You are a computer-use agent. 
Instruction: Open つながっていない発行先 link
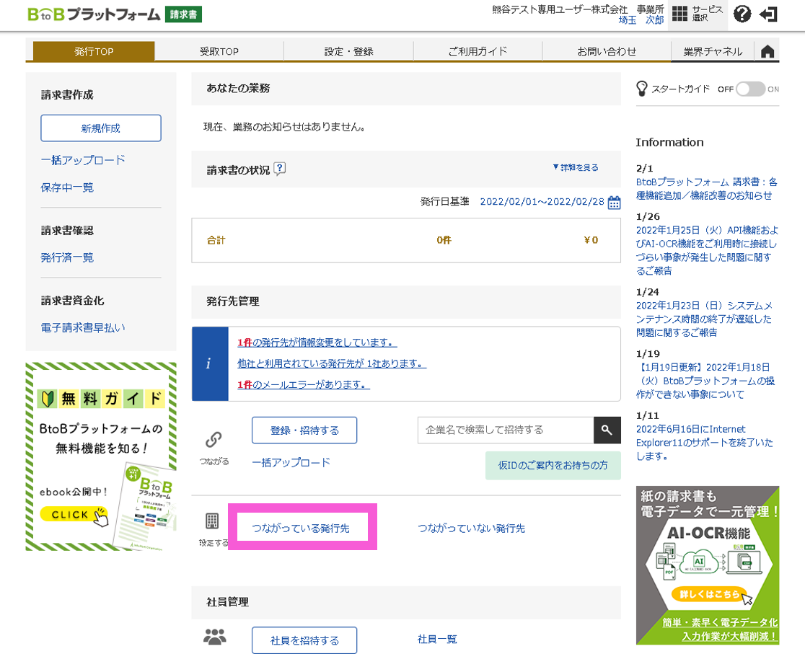point(471,529)
